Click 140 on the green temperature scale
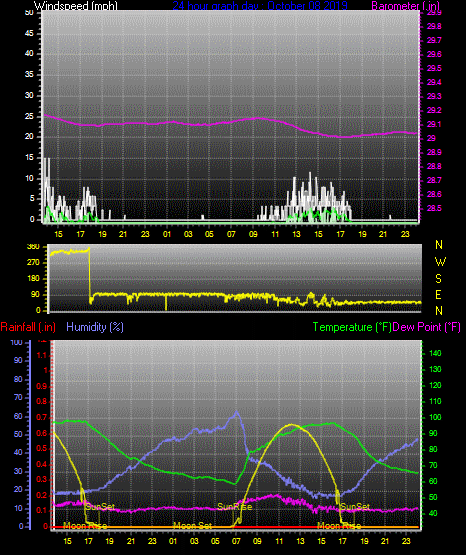The image size is (466, 555). tap(435, 353)
